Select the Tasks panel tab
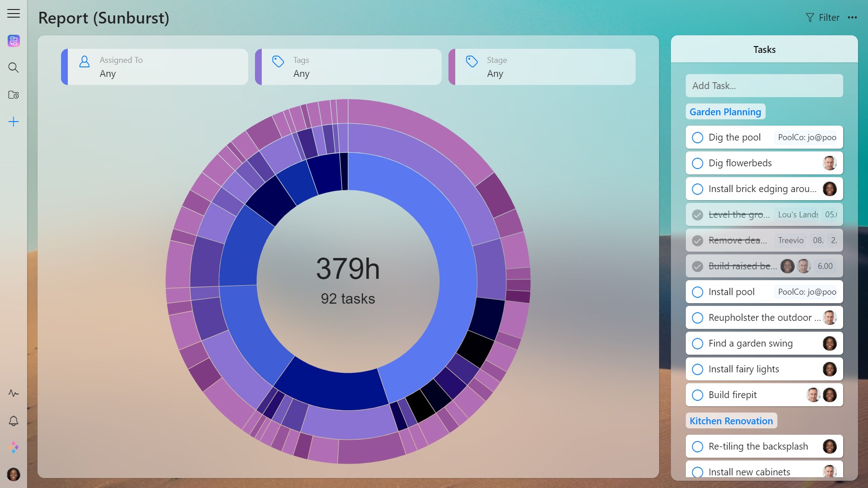Image resolution: width=868 pixels, height=488 pixels. pos(764,49)
